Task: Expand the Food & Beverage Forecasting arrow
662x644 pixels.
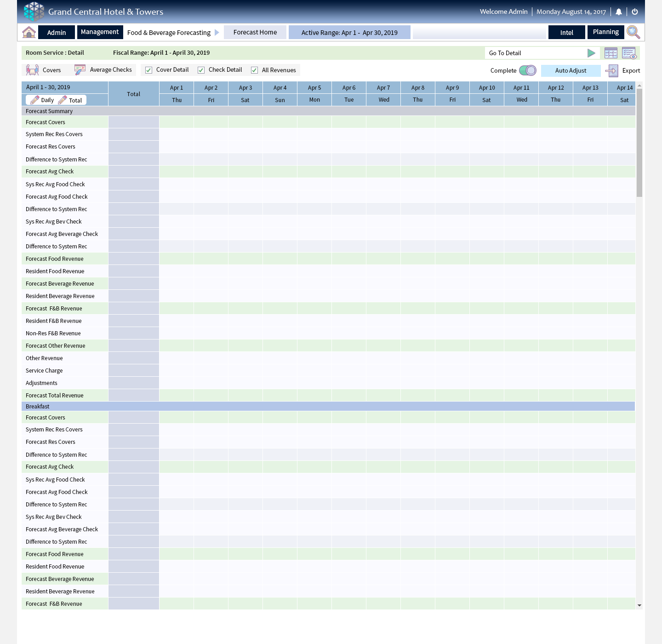Action: [x=217, y=32]
